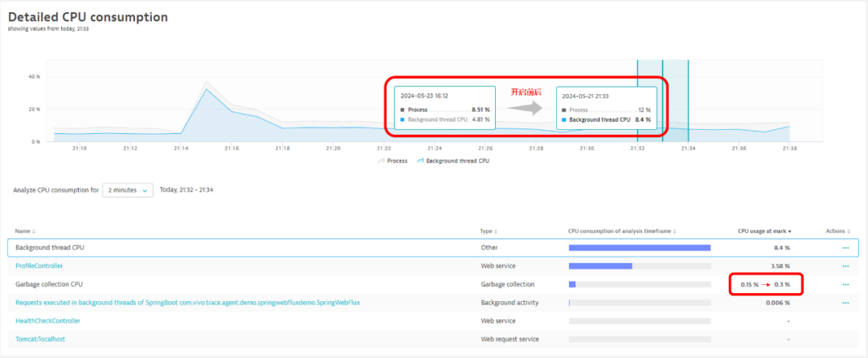868x358 pixels.
Task: Open actions menu for Garbage collection CPU row
Action: tap(845, 284)
